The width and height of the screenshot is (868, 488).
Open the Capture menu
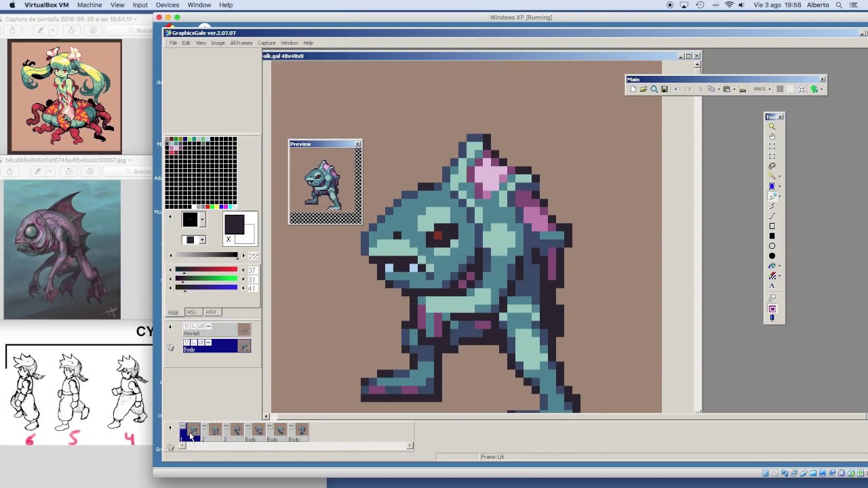pyautogui.click(x=267, y=43)
